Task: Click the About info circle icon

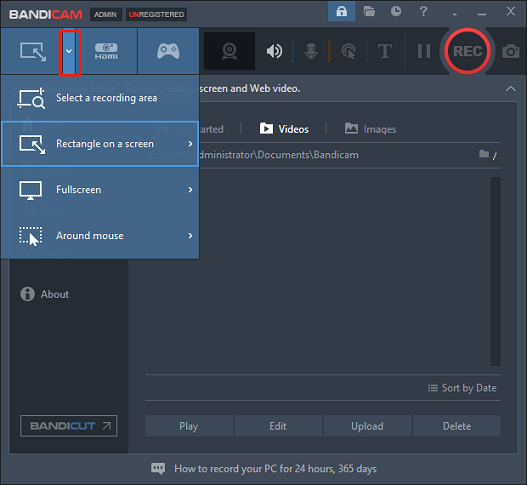Action: click(x=27, y=294)
